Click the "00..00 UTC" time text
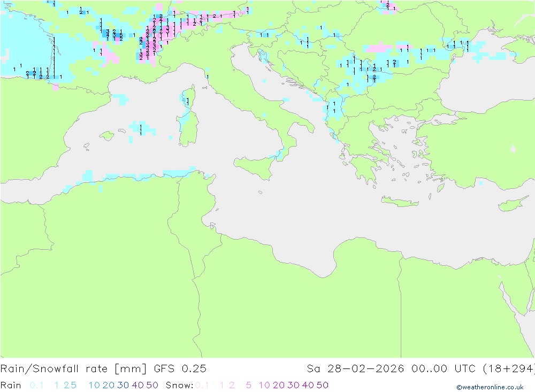 [444, 369]
